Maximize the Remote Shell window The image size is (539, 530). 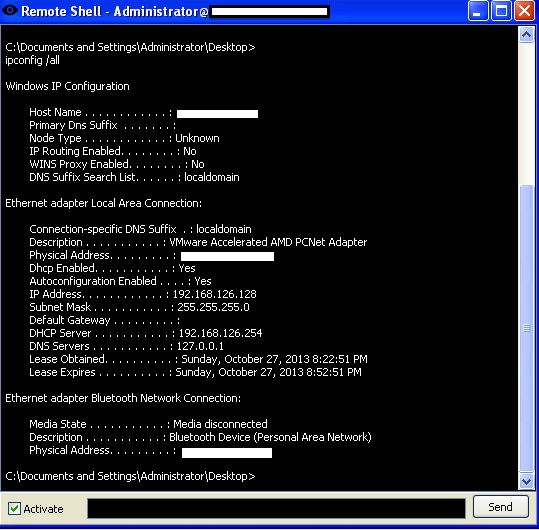tap(501, 11)
